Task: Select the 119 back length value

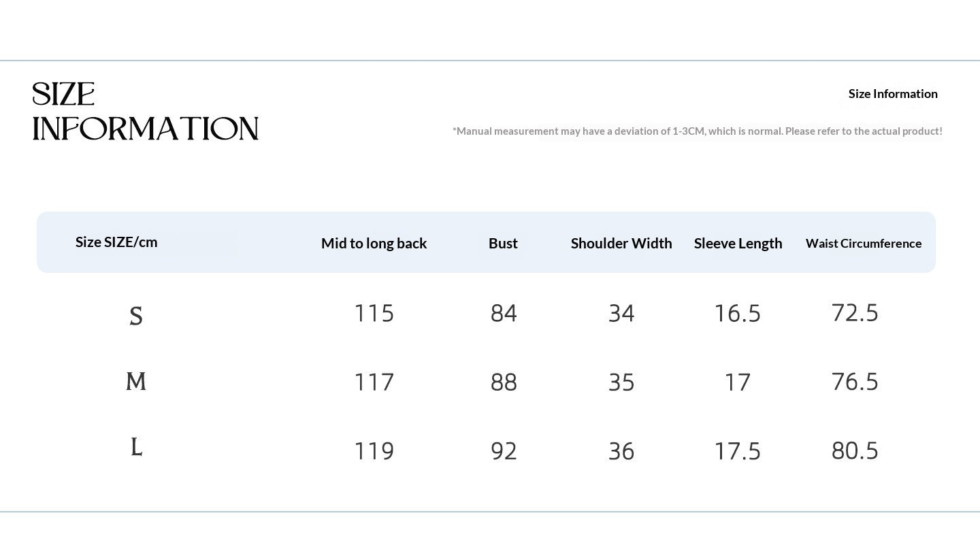Action: tap(374, 451)
